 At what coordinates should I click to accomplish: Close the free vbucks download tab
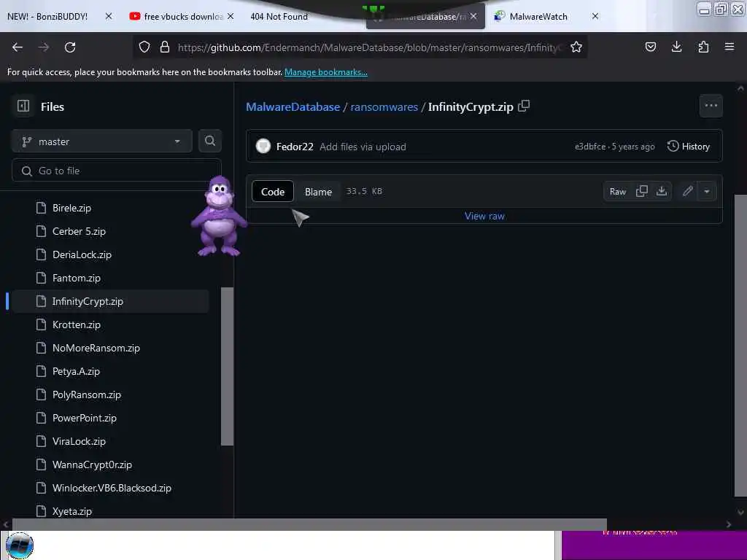pos(231,16)
